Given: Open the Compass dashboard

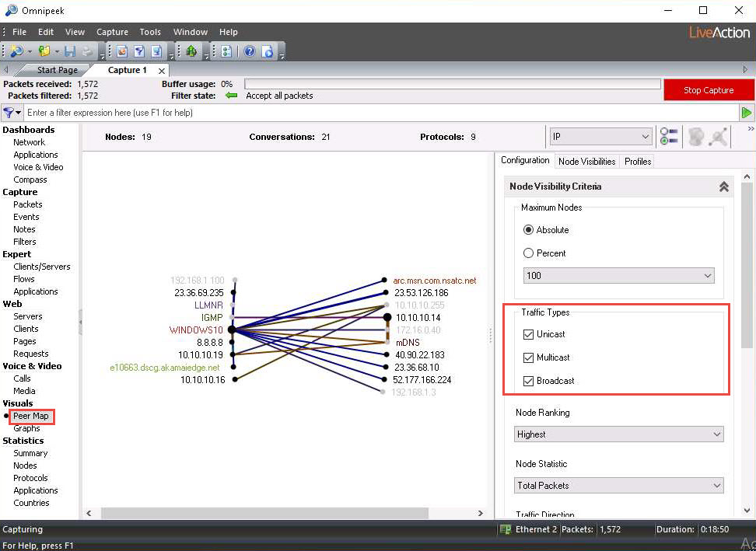Looking at the screenshot, I should [30, 180].
